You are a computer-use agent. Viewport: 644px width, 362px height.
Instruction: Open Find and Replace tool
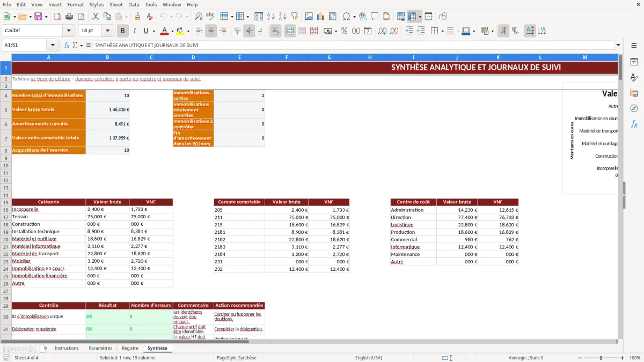click(x=199, y=17)
